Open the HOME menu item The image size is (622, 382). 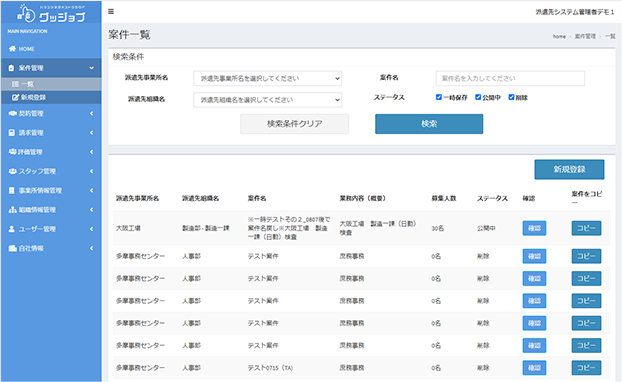click(51, 49)
